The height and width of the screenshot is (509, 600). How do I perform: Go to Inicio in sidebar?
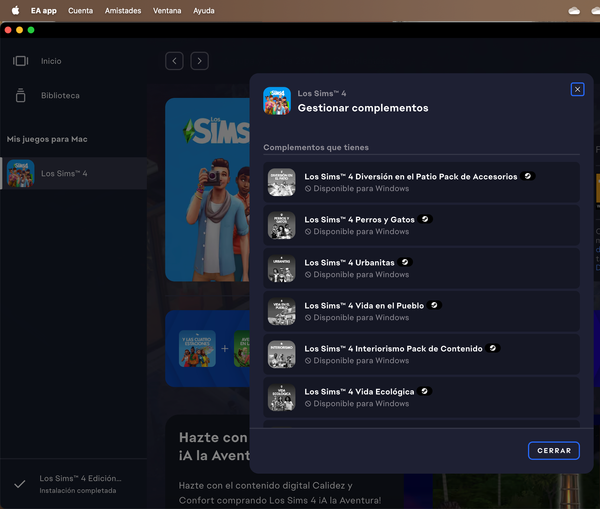point(50,61)
